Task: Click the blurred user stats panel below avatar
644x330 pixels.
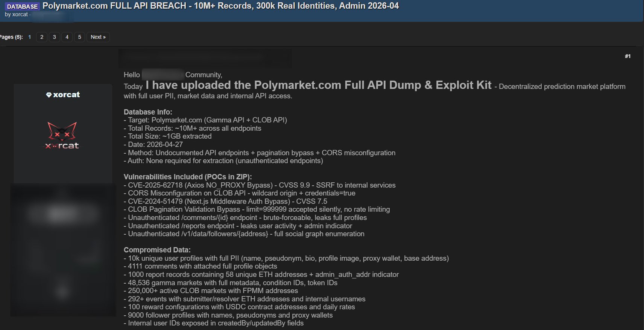Action: pyautogui.click(x=63, y=249)
